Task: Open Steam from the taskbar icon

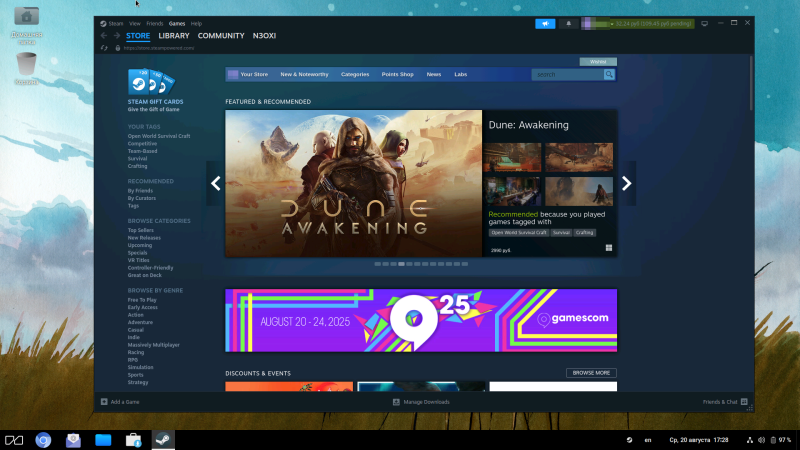Action: 161,440
